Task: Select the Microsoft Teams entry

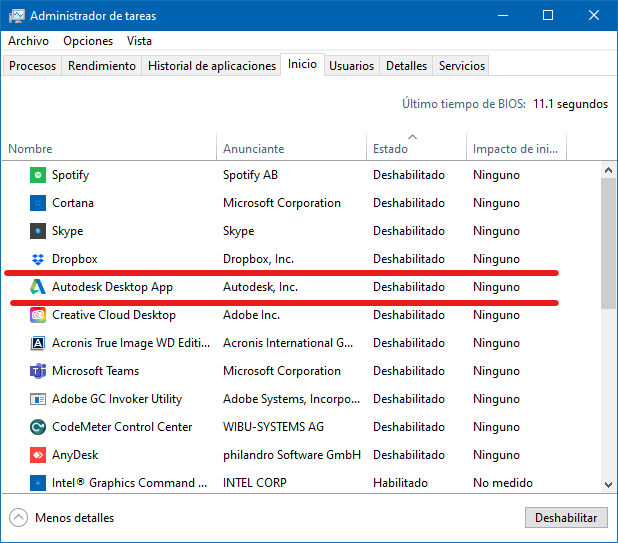Action: pyautogui.click(x=96, y=371)
